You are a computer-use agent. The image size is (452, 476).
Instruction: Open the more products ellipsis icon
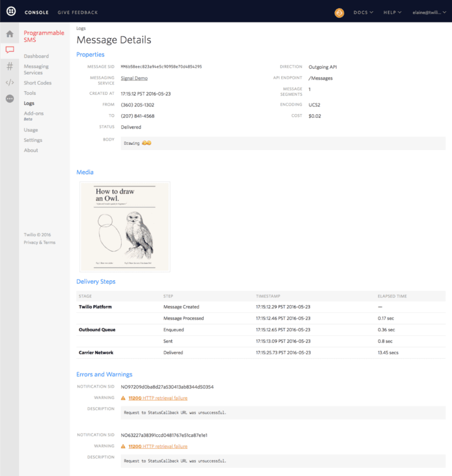click(9, 99)
